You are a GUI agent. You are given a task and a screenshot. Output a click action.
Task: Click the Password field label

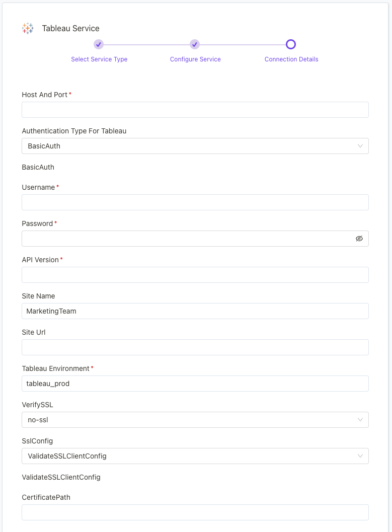37,223
